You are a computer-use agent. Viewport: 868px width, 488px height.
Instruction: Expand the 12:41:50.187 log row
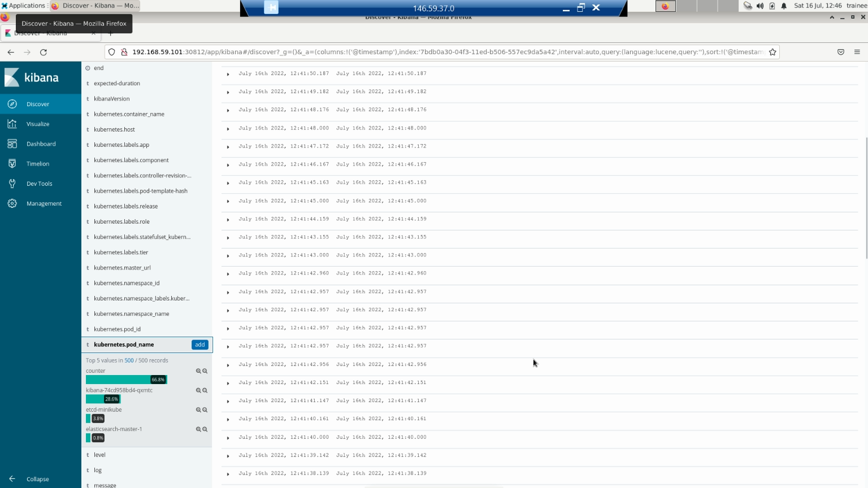[228, 74]
